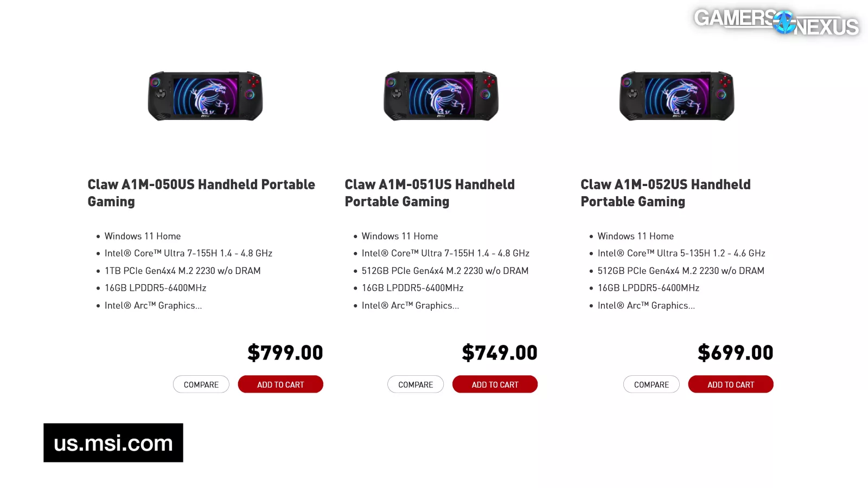Expand truncated Intel Arc Graphics spec for A1M-051US
The image size is (868, 488).
pyautogui.click(x=411, y=306)
